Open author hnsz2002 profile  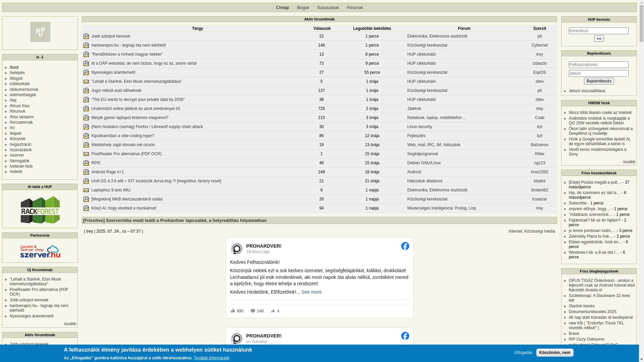(x=540, y=172)
